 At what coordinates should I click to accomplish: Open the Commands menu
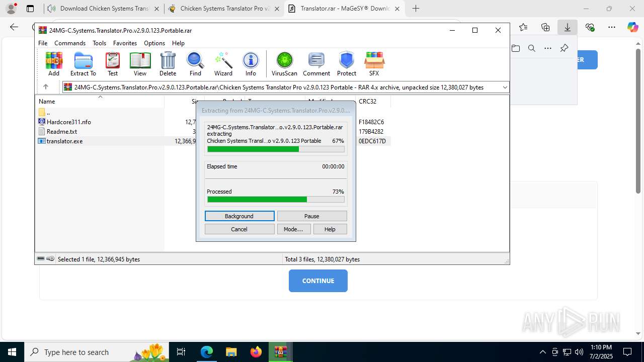pyautogui.click(x=70, y=43)
